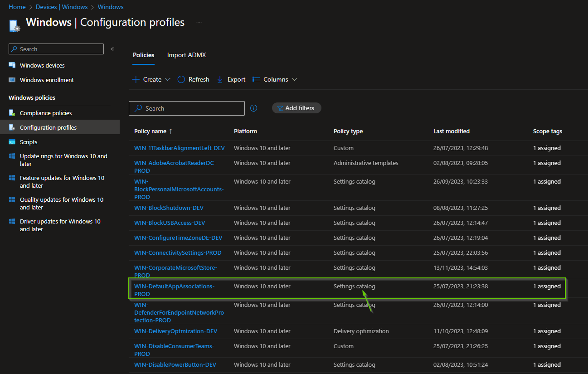The width and height of the screenshot is (588, 374).
Task: Click the Add filters button
Action: (296, 108)
